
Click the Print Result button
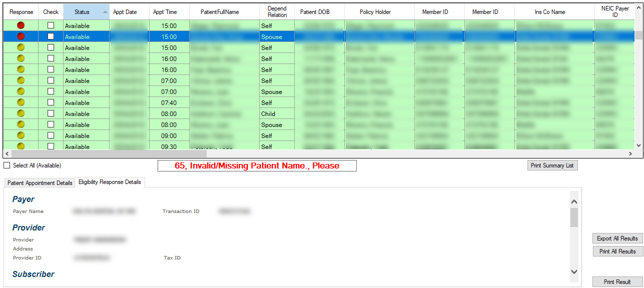click(x=616, y=281)
